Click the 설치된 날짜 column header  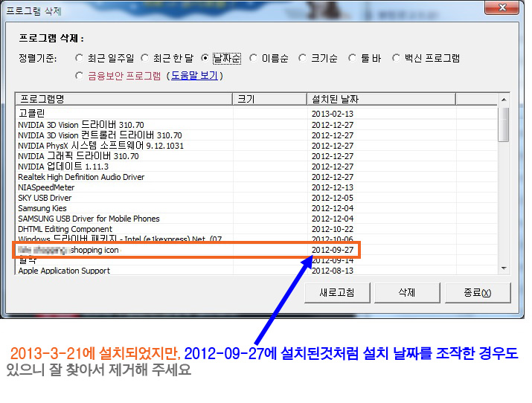coord(379,99)
